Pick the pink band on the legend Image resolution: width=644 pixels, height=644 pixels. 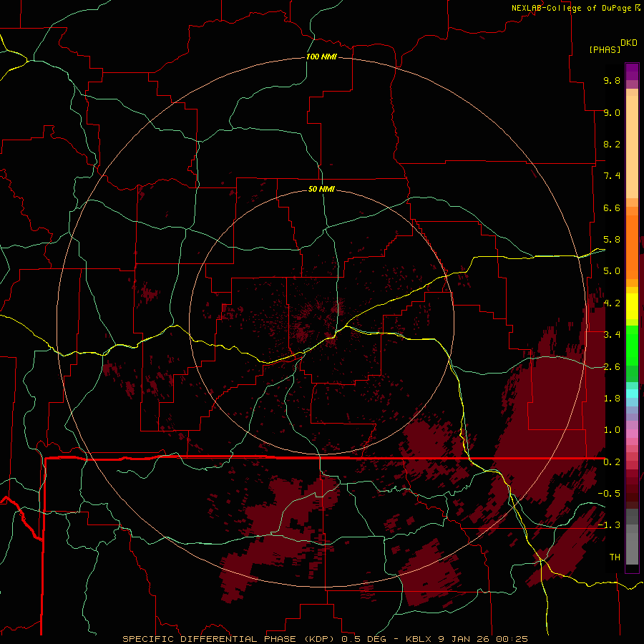pyautogui.click(x=632, y=434)
